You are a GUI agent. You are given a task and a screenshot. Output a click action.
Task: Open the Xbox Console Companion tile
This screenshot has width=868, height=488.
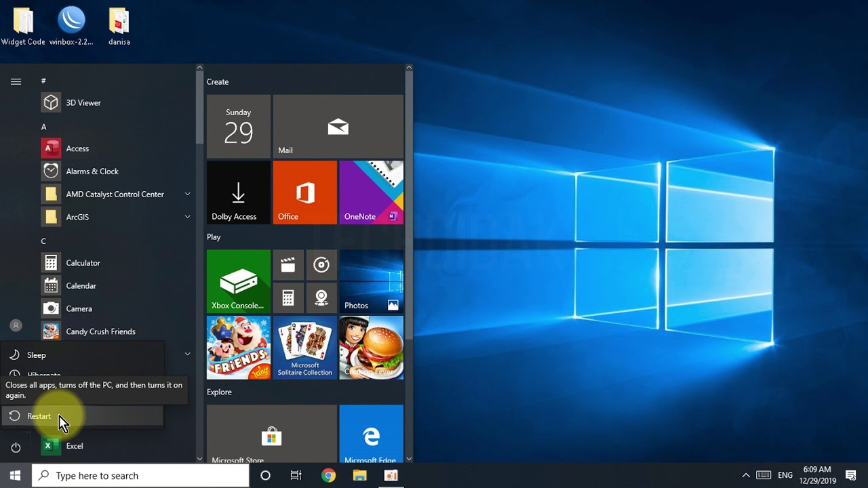point(238,281)
